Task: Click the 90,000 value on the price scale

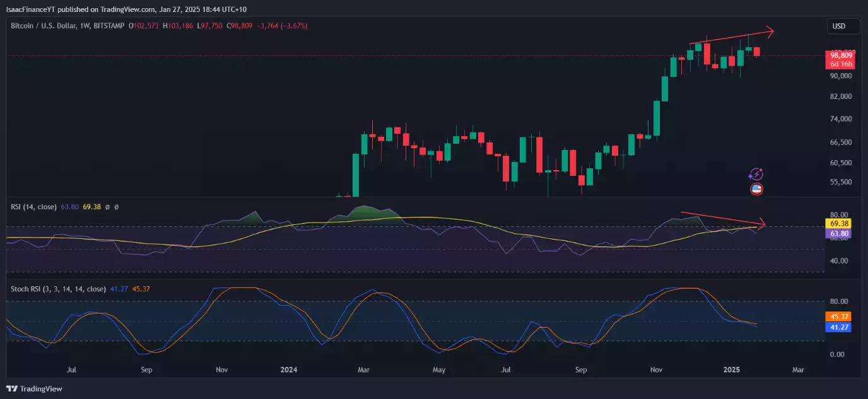Action: pyautogui.click(x=841, y=76)
